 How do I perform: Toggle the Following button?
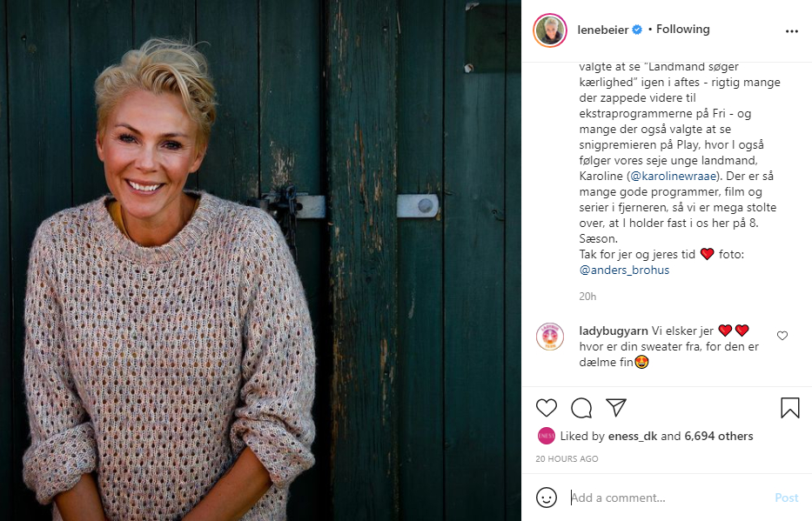tap(682, 30)
